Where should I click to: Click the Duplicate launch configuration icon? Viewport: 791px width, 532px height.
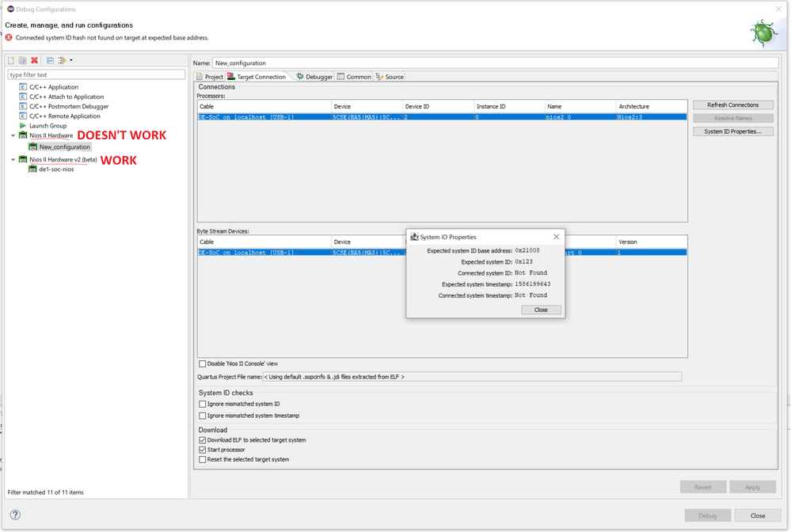coord(23,60)
